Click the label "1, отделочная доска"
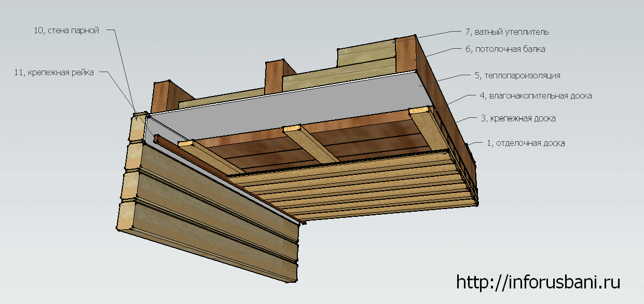 [526, 143]
